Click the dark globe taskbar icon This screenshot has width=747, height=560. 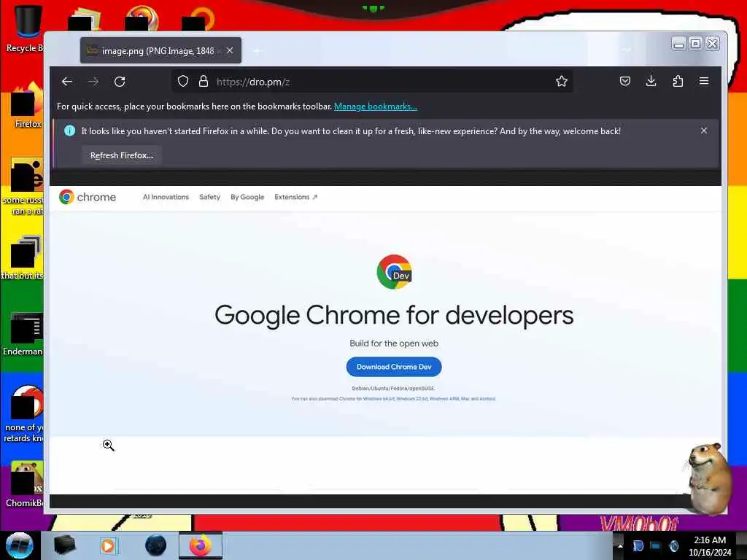(156, 545)
